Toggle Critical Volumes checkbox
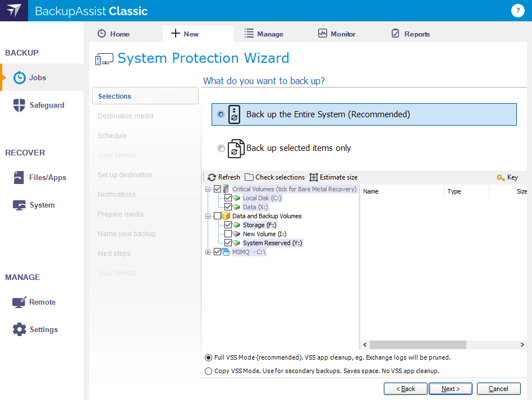This screenshot has width=532, height=400. (x=218, y=189)
